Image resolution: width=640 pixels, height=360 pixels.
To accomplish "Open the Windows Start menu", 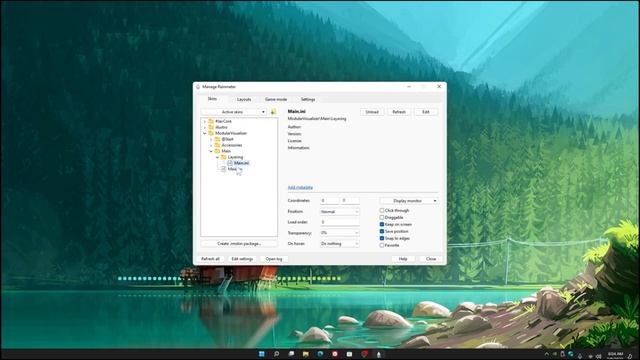I will pos(262,354).
